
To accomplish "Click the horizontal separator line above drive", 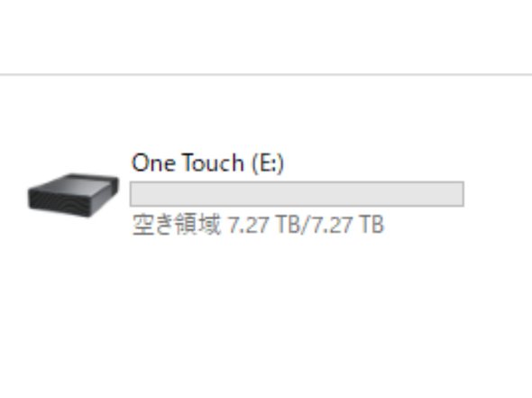I will pos(266,74).
